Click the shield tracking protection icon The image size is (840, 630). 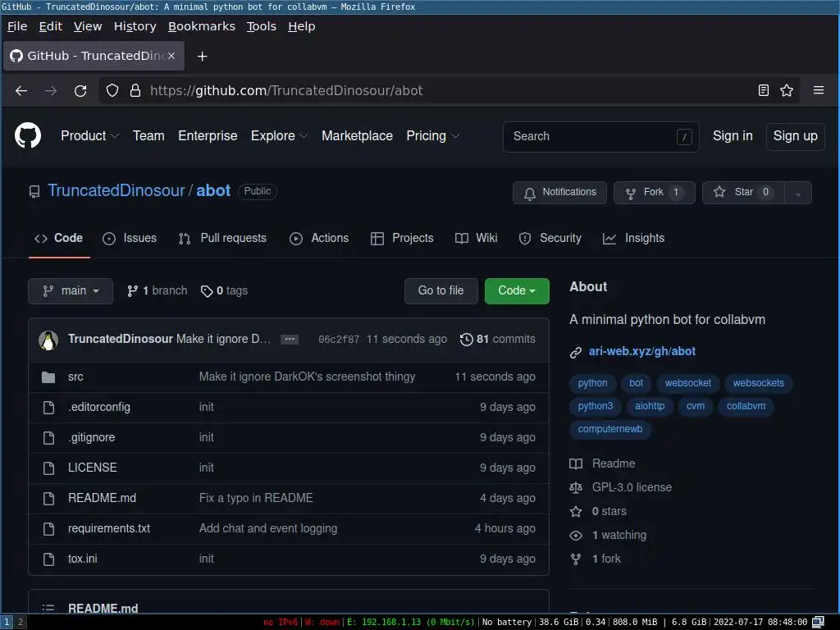[112, 90]
